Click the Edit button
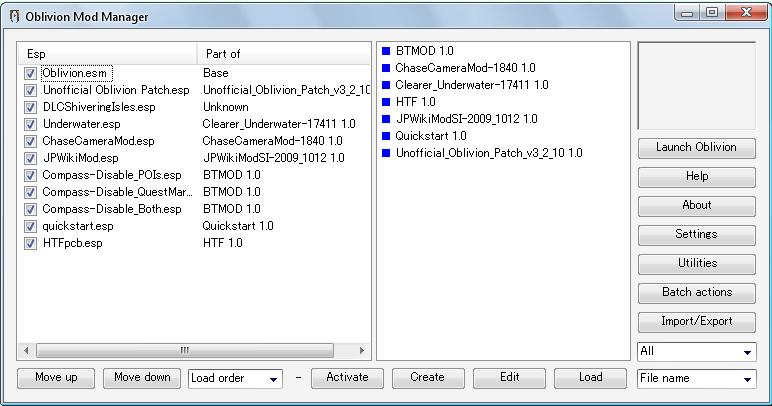The image size is (772, 406). (x=509, y=378)
